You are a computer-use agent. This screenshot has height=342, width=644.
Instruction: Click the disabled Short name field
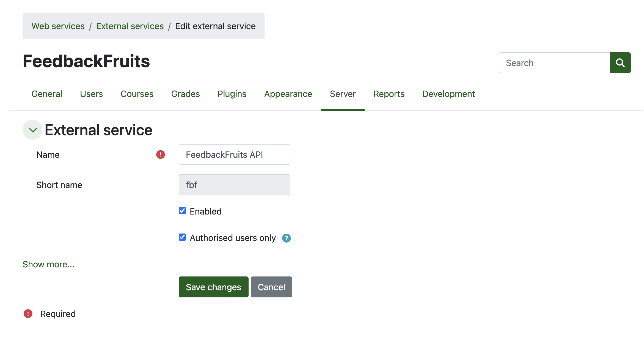point(234,185)
